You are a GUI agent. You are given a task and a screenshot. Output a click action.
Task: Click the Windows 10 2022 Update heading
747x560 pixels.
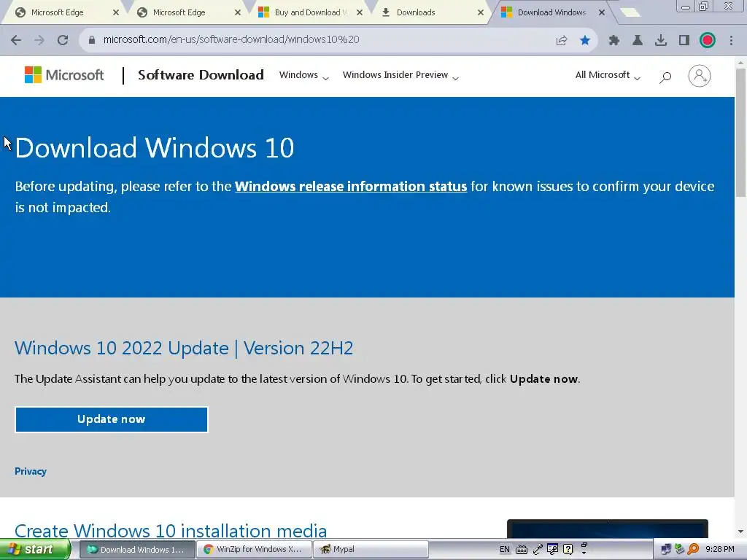click(x=184, y=348)
